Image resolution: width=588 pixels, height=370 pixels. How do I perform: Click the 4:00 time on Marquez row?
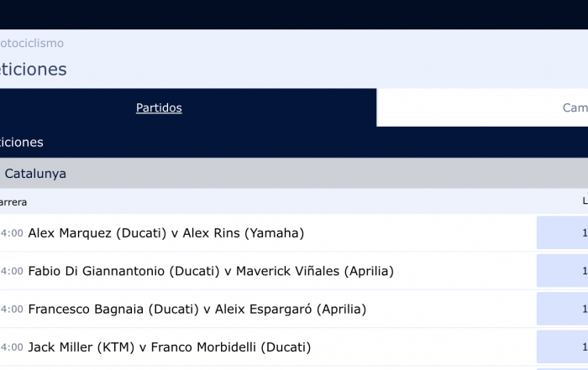pyautogui.click(x=12, y=233)
